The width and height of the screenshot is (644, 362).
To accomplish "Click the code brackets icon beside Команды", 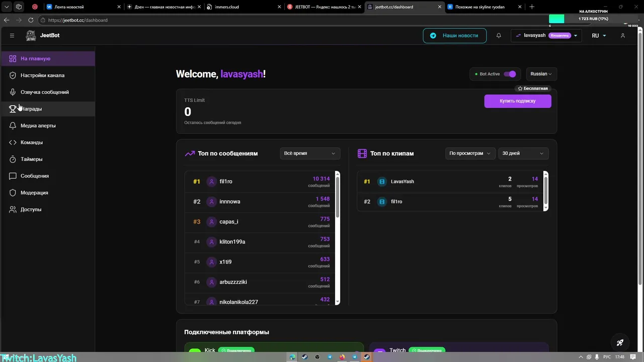I will click(x=13, y=142).
